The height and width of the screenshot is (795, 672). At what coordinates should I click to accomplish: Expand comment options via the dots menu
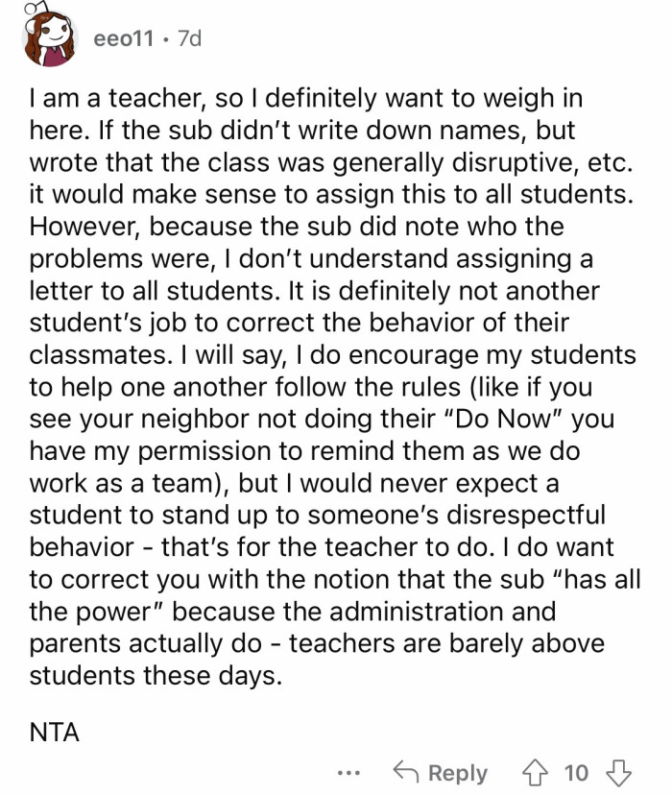coord(349,772)
